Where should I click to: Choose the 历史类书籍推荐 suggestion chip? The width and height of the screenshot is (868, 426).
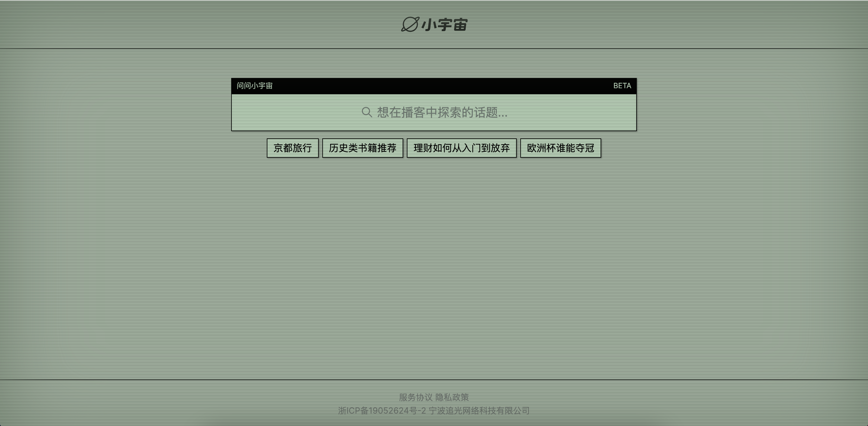tap(362, 148)
